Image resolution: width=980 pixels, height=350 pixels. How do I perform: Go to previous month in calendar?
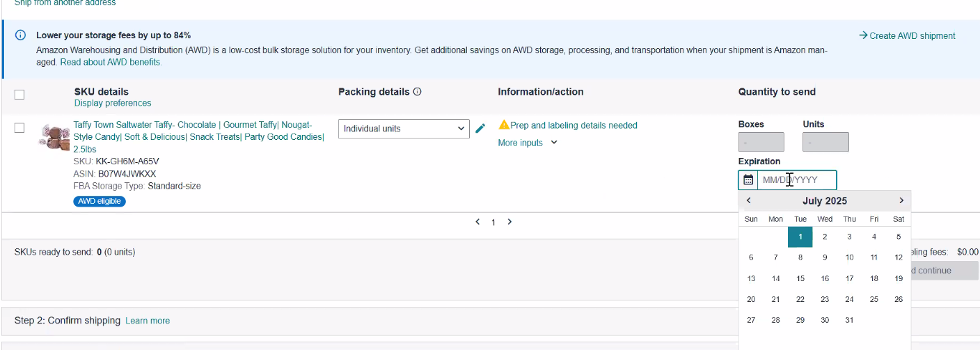click(x=749, y=200)
